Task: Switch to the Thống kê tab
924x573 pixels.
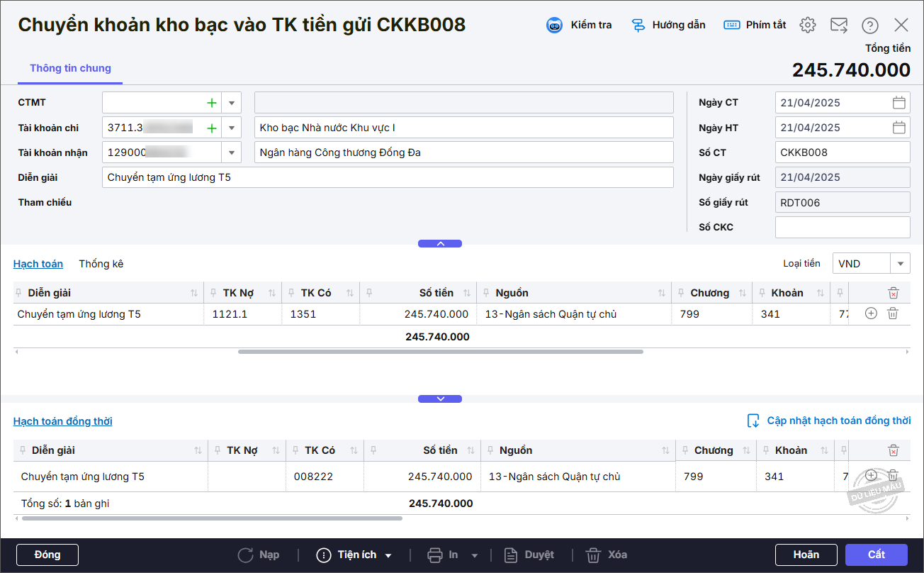Action: click(x=101, y=264)
